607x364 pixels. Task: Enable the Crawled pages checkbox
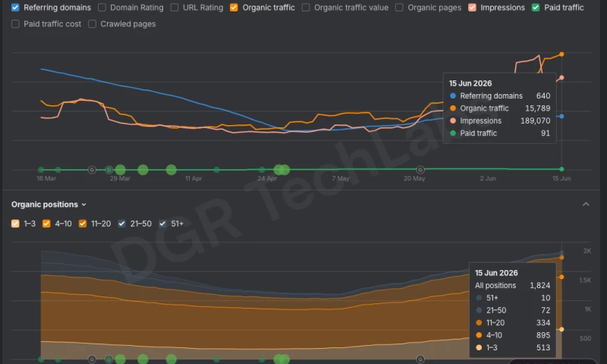92,24
